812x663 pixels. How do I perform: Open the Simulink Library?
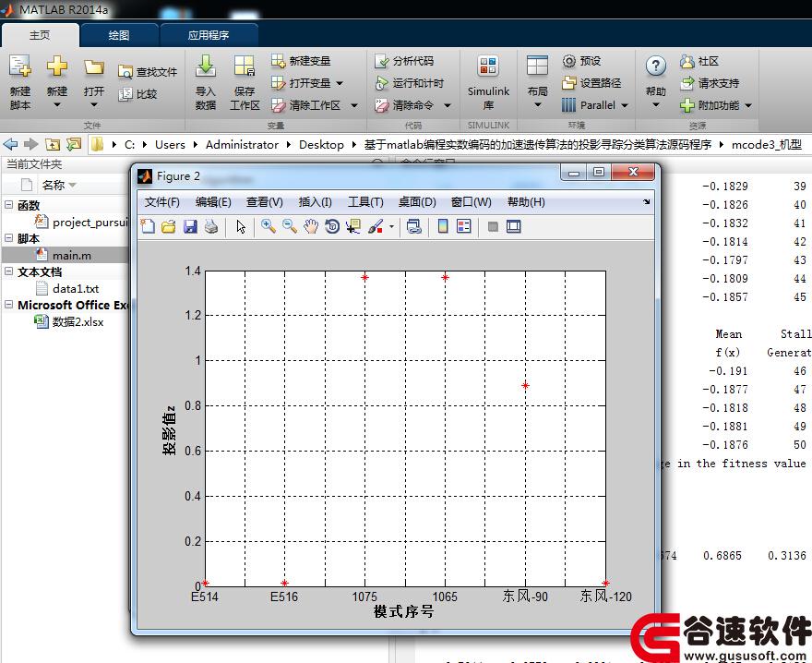[488, 82]
